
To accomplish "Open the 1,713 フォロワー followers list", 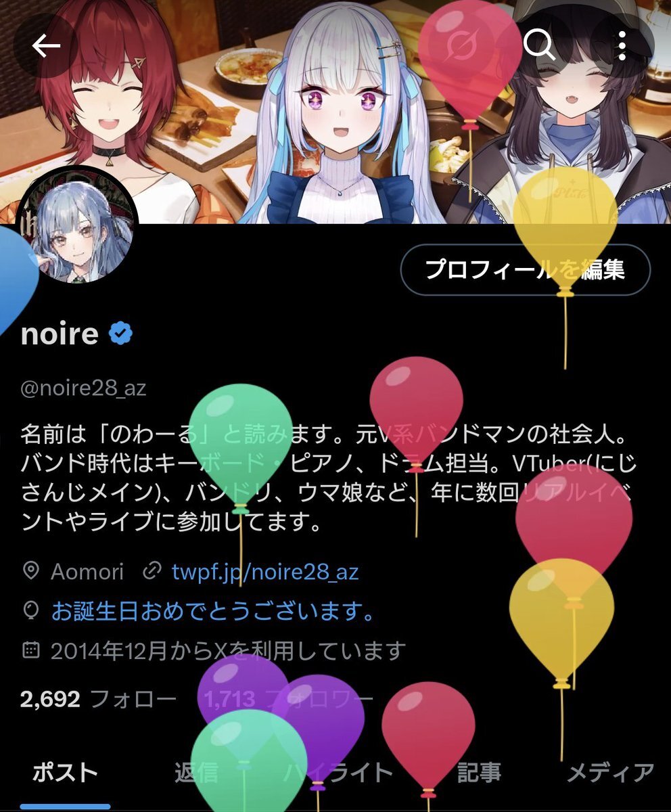I will point(288,698).
